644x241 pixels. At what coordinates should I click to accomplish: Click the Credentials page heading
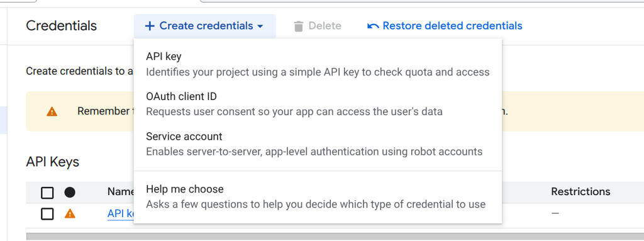62,26
